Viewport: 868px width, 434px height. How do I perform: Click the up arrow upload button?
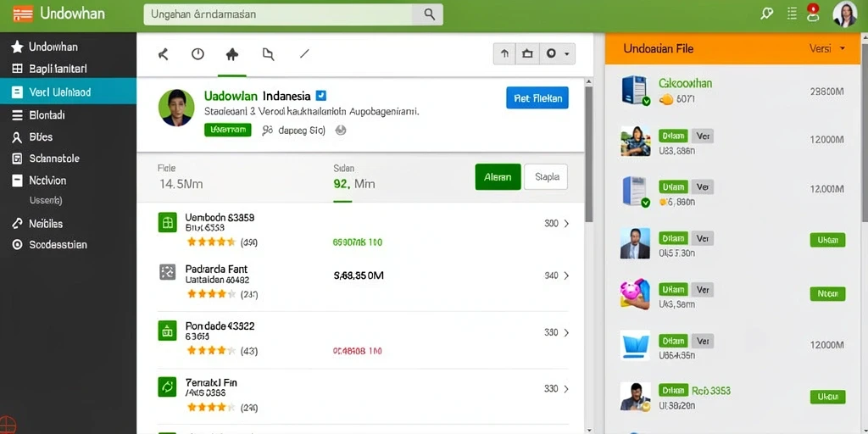504,53
